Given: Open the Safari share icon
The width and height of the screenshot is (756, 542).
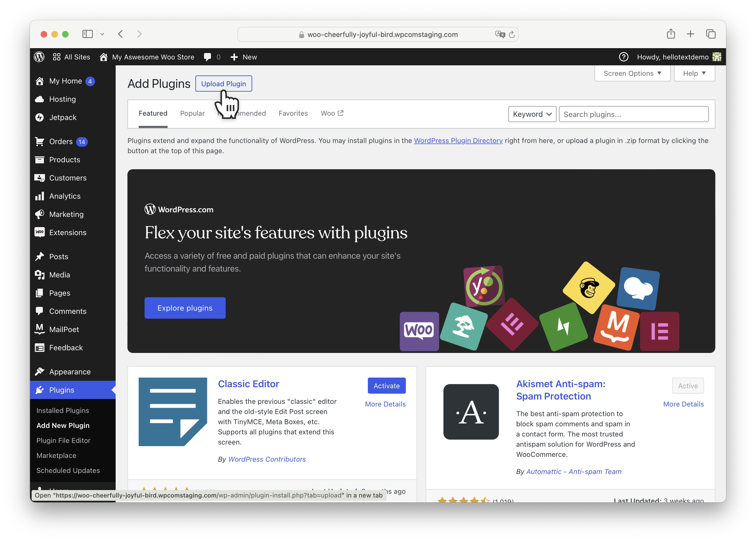Looking at the screenshot, I should [671, 34].
